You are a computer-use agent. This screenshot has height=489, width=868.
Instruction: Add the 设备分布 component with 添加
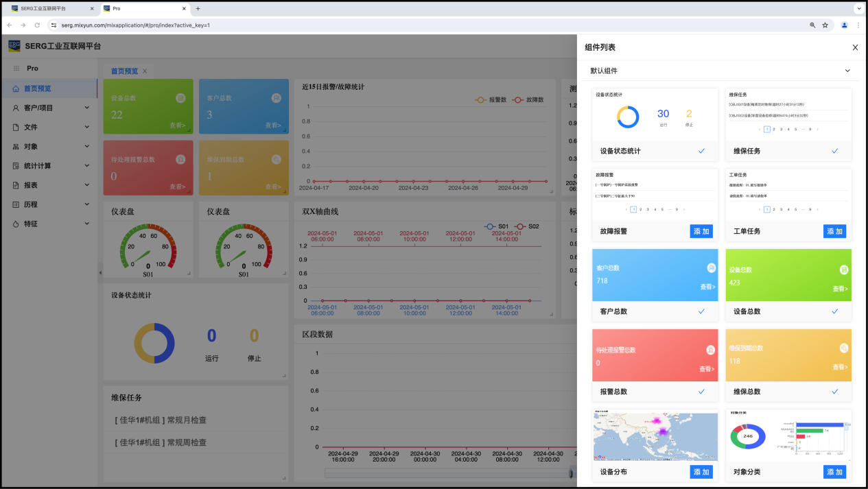[701, 472]
